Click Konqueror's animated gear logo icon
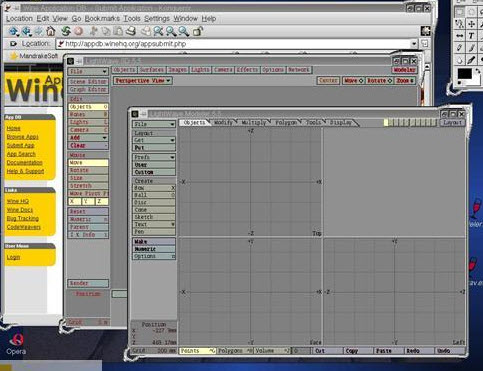483x371 pixels. point(425,31)
